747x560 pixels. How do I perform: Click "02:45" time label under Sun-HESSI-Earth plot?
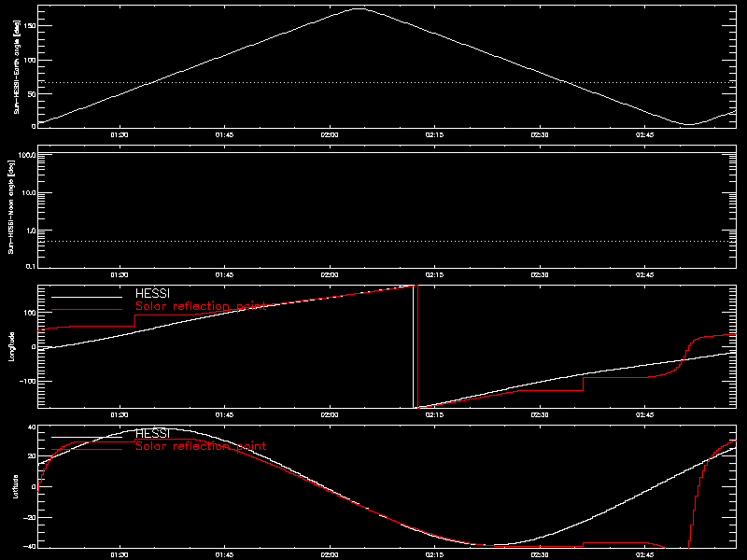[645, 135]
